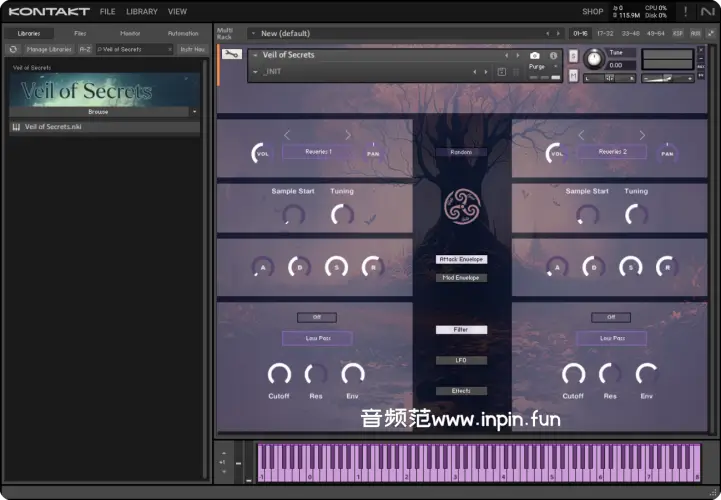The width and height of the screenshot is (721, 500).
Task: Select the LFO page button
Action: [x=461, y=361]
